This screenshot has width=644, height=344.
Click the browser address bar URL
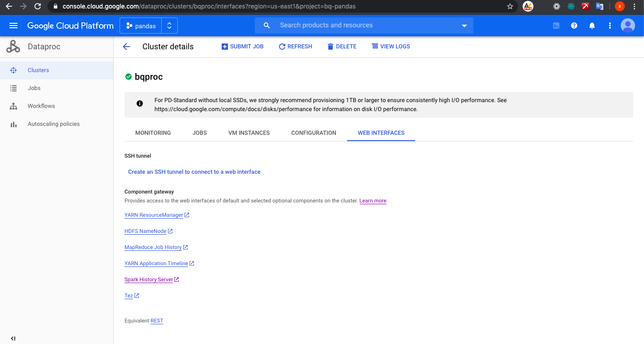coord(209,6)
